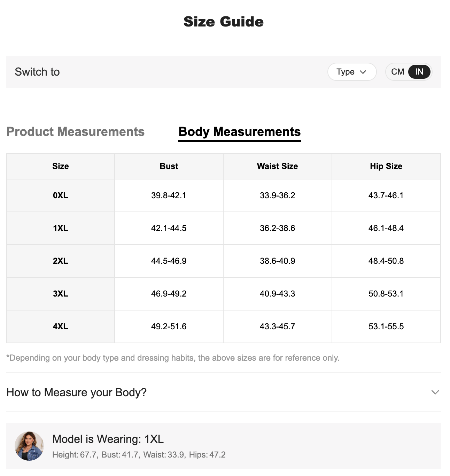This screenshot has height=476, width=450.
Task: Expand How to Measure your Body
Action: 77,392
